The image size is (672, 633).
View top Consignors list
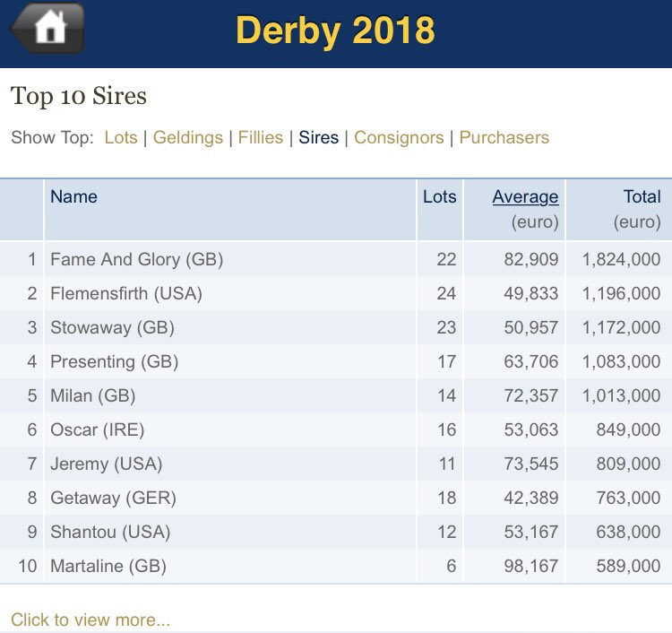pyautogui.click(x=399, y=138)
